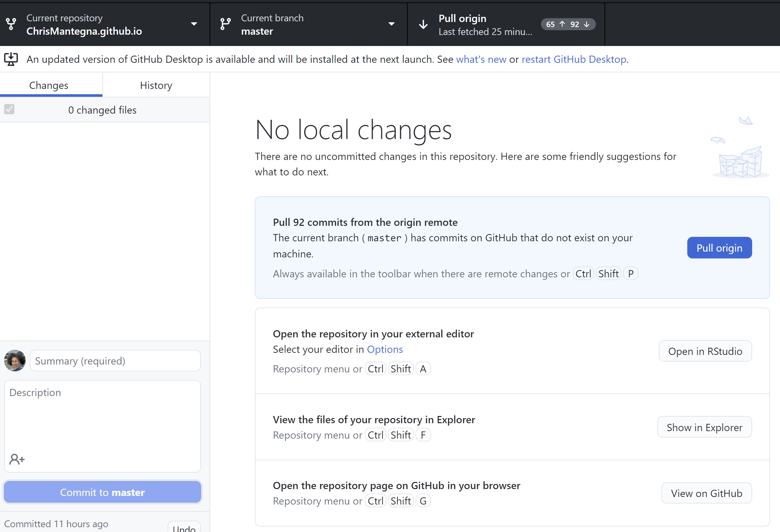
Task: Click the branch icon next to Current branch
Action: point(225,24)
